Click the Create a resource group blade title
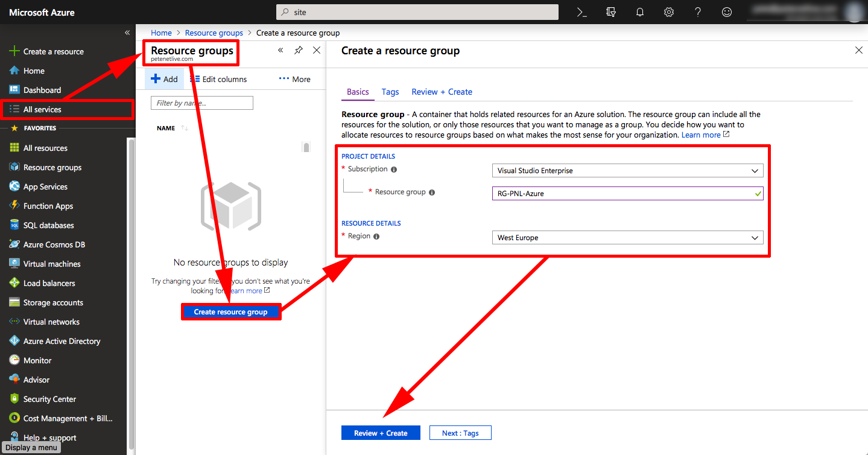The image size is (868, 455). point(401,51)
